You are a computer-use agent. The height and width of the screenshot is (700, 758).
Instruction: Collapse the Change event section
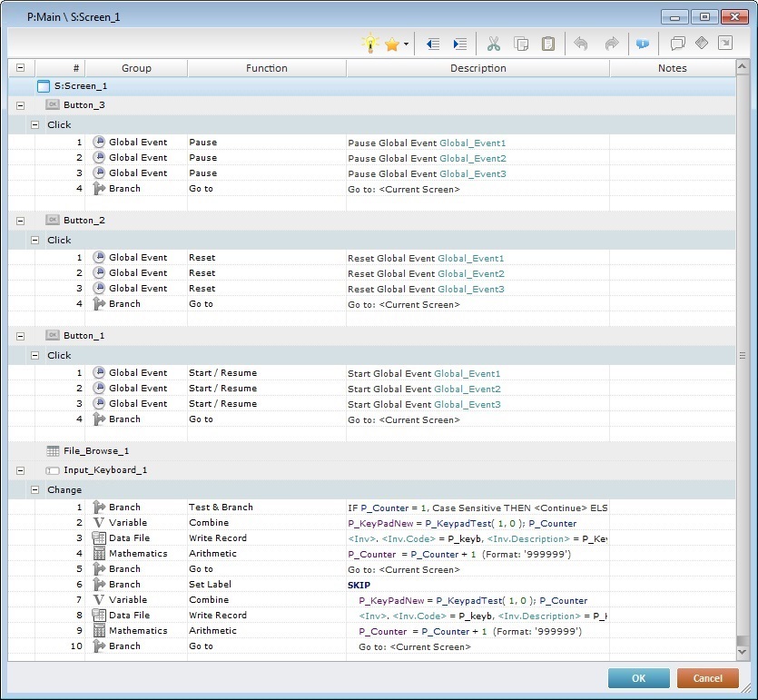pos(35,490)
